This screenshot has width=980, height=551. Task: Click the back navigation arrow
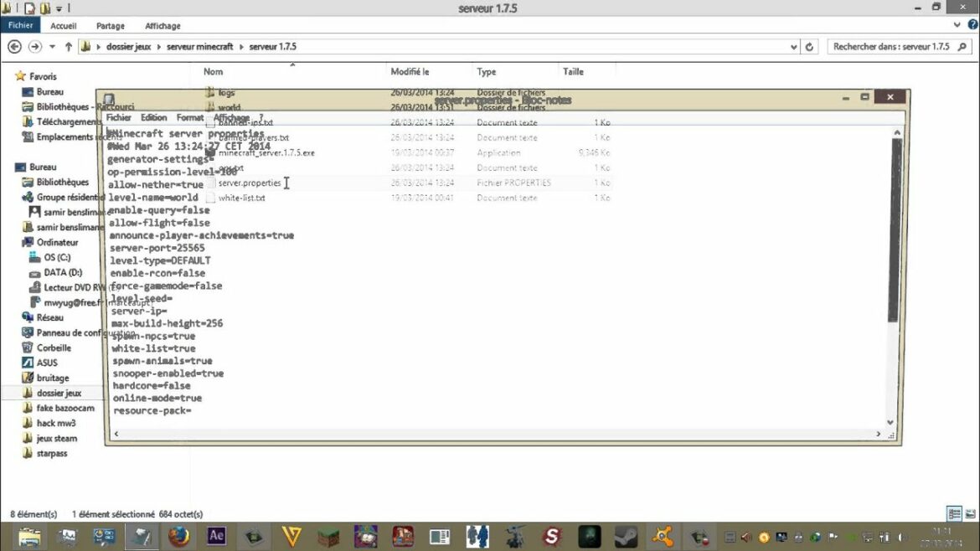tap(14, 47)
